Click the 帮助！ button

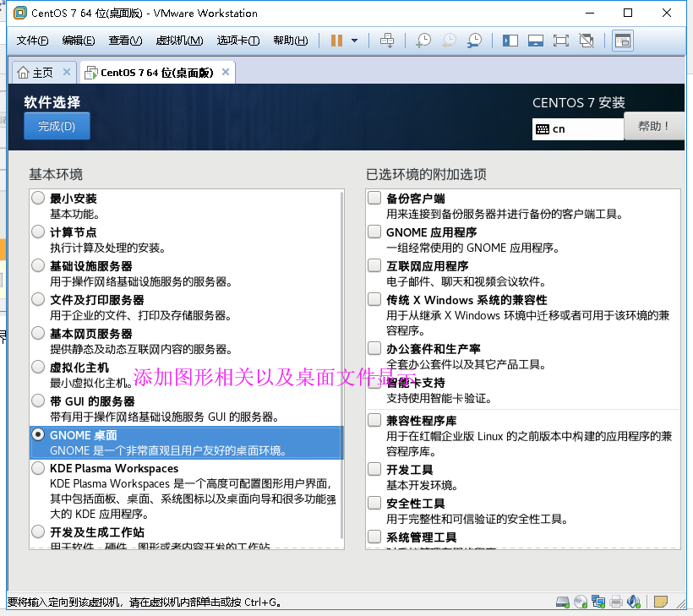point(653,127)
